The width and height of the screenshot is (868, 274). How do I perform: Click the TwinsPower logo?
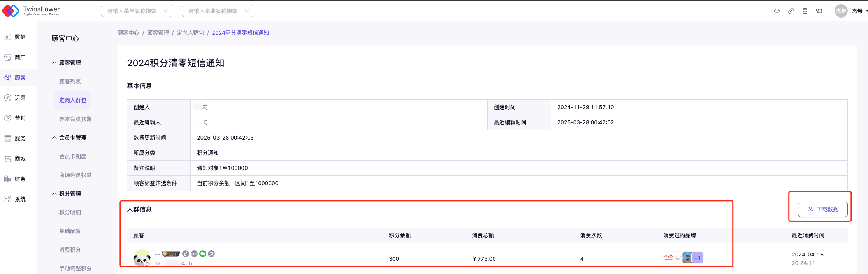pyautogui.click(x=31, y=11)
